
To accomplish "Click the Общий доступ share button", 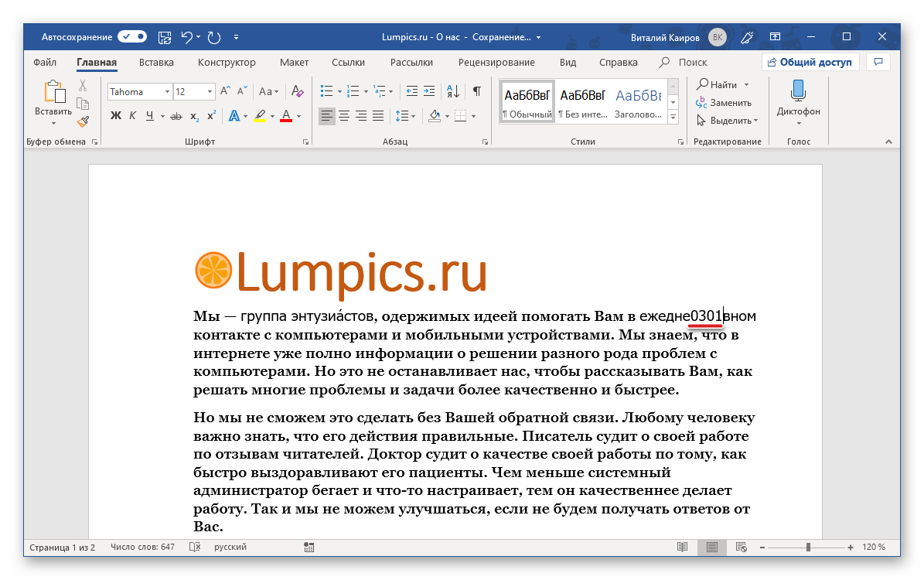I will point(810,62).
